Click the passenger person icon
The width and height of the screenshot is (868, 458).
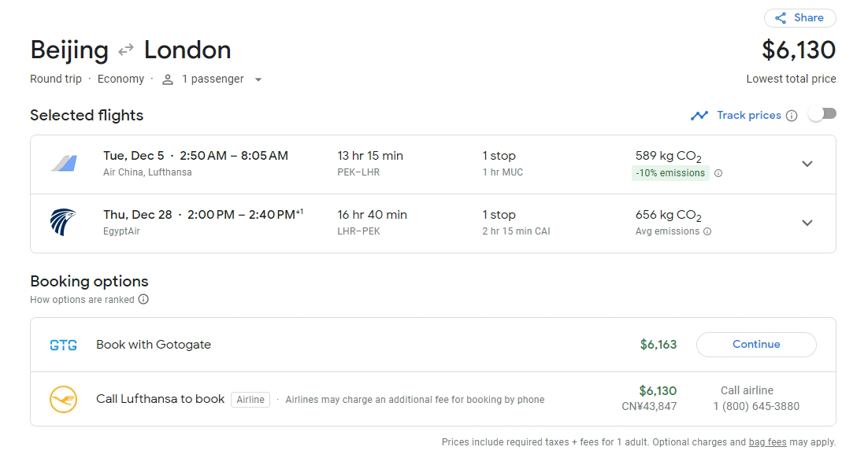167,79
